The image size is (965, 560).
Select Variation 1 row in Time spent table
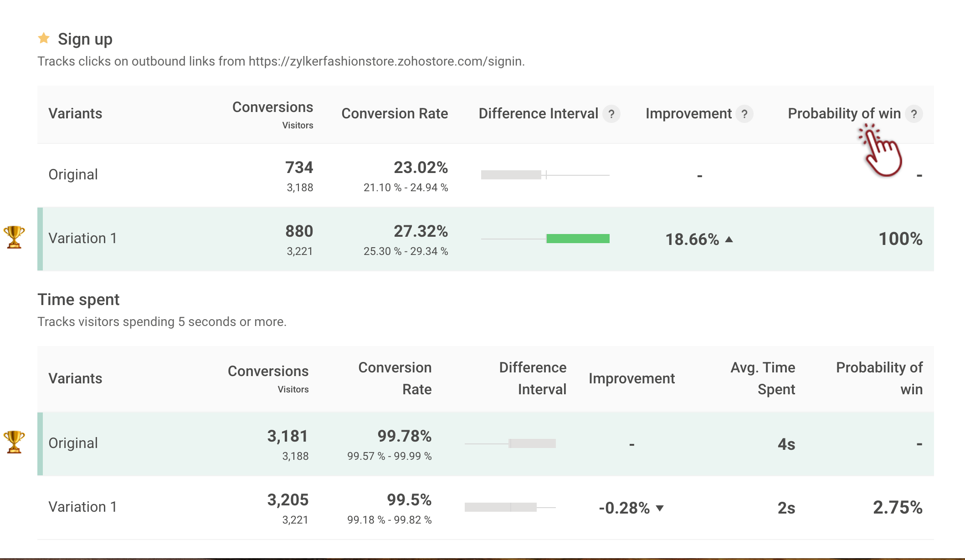82,507
